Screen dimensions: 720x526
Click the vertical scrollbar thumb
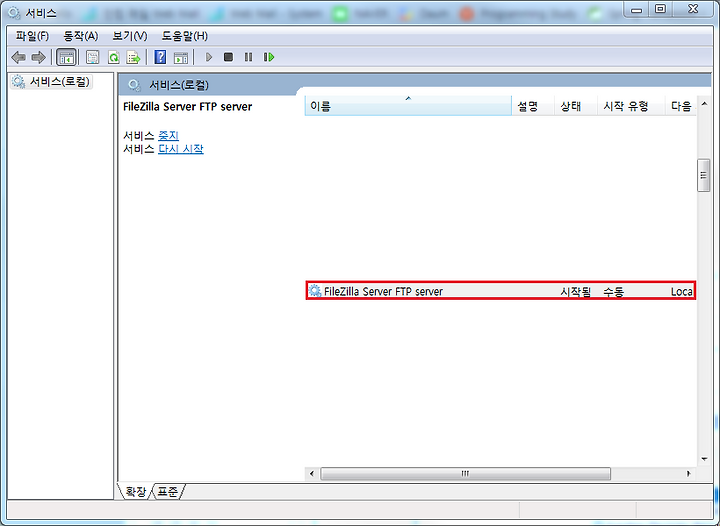703,175
